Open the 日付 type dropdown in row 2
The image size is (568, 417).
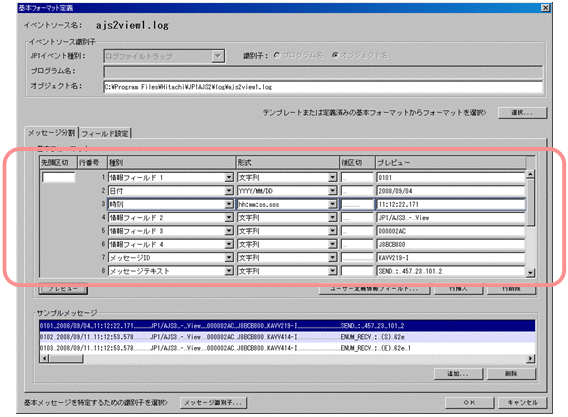[229, 191]
